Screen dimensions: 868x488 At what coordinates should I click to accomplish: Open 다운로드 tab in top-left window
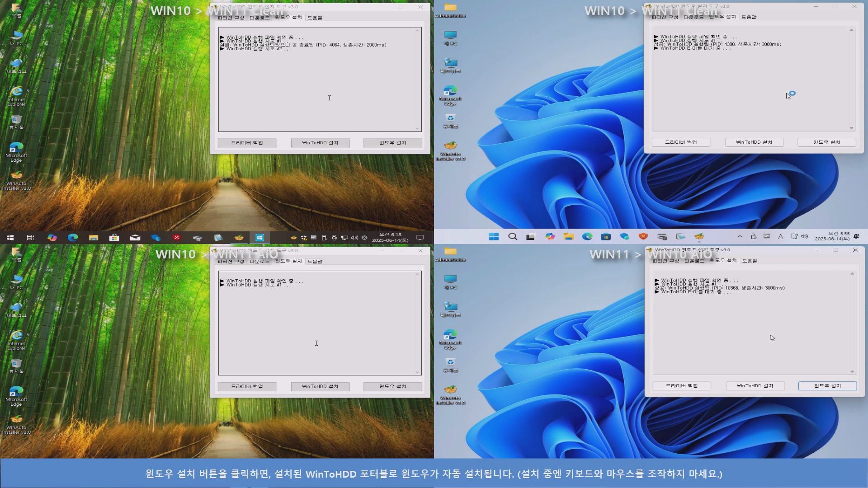(x=259, y=18)
